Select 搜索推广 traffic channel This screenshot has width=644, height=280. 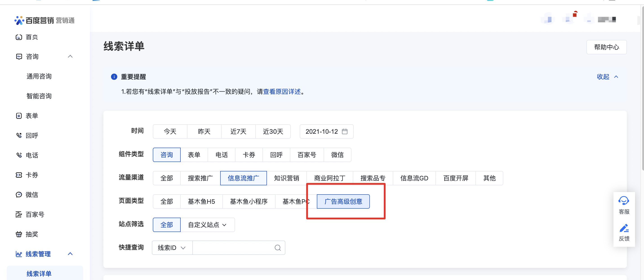(200, 178)
